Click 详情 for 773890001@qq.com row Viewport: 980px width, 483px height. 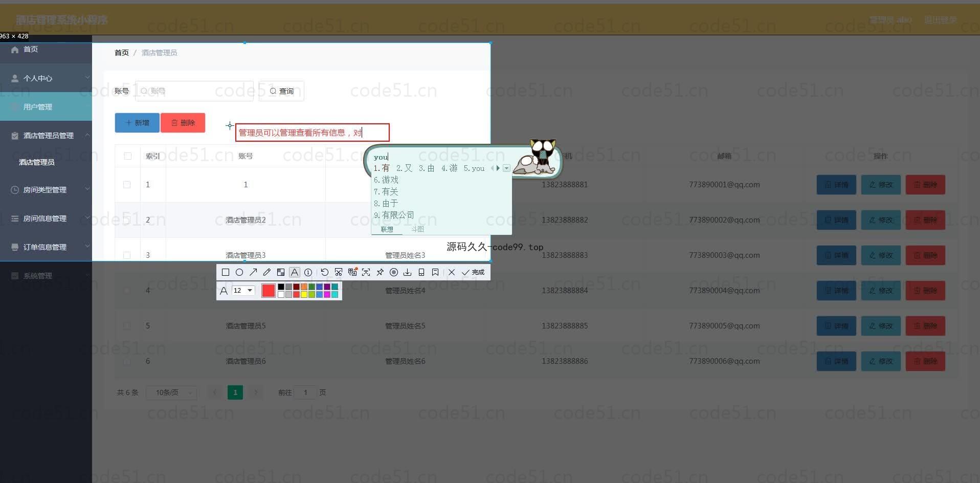(836, 185)
